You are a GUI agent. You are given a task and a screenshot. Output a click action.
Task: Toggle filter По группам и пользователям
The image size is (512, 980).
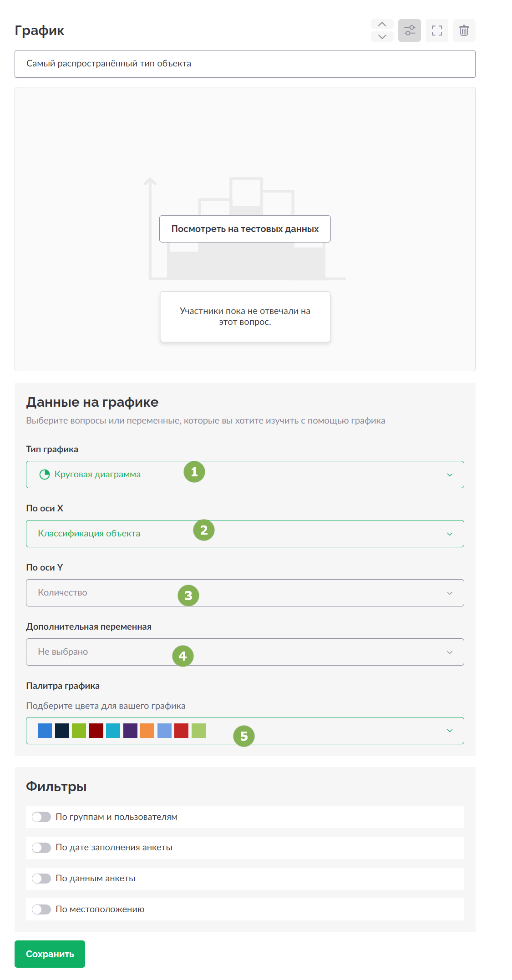coord(41,817)
